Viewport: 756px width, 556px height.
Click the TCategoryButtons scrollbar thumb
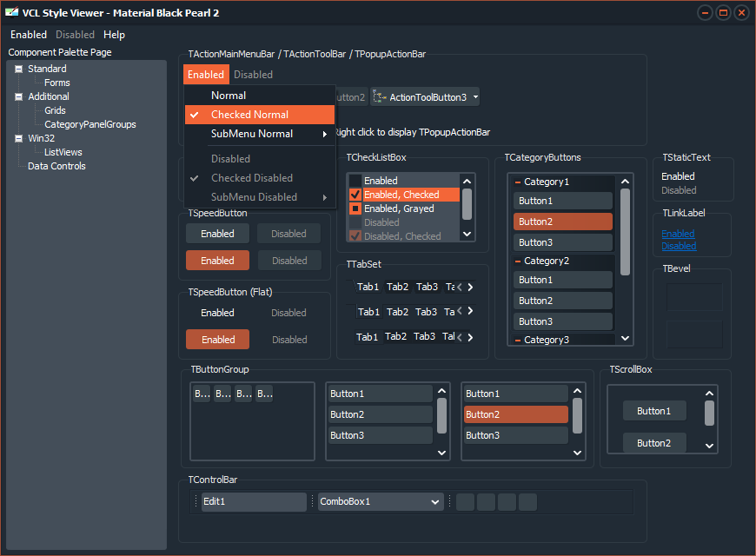pos(625,232)
